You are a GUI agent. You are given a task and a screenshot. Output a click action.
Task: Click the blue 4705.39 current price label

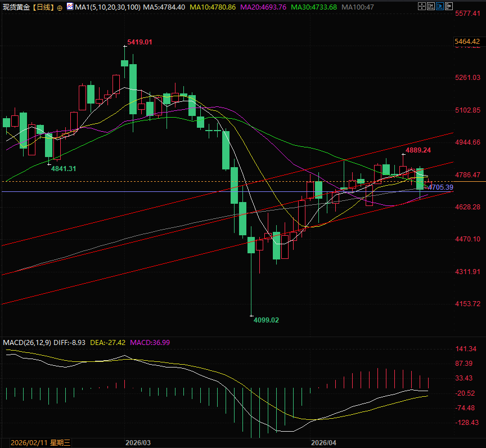(x=440, y=187)
